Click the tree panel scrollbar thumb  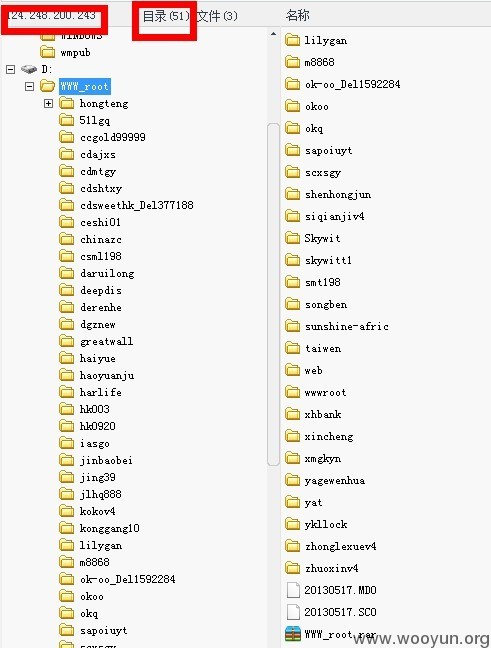coord(273,294)
